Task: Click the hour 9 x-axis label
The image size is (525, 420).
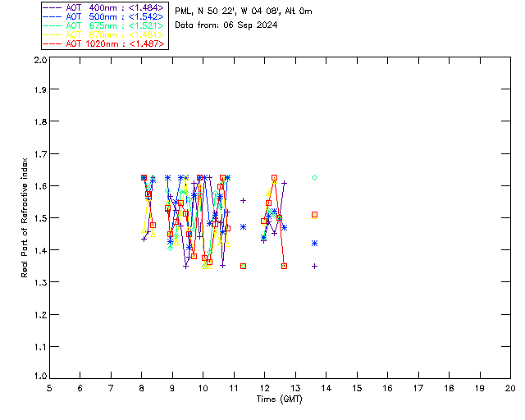Action: click(x=172, y=388)
